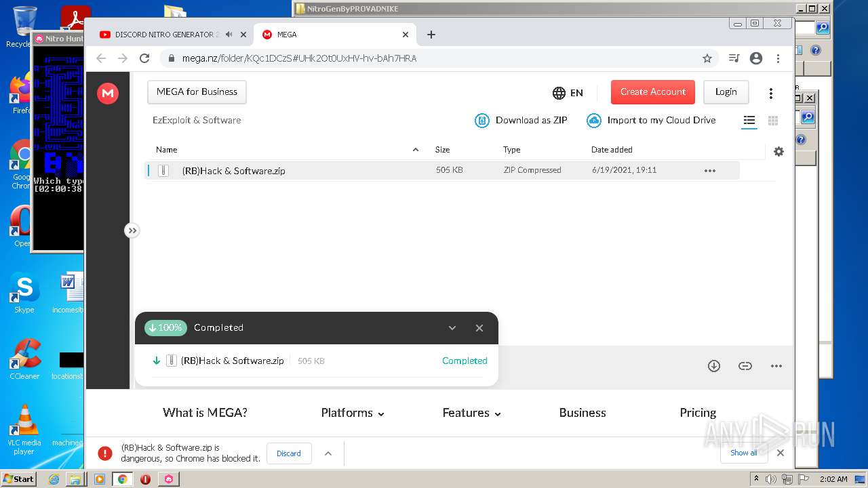Click the red download warning icon
Viewport: 868px width, 488px height.
(x=104, y=453)
